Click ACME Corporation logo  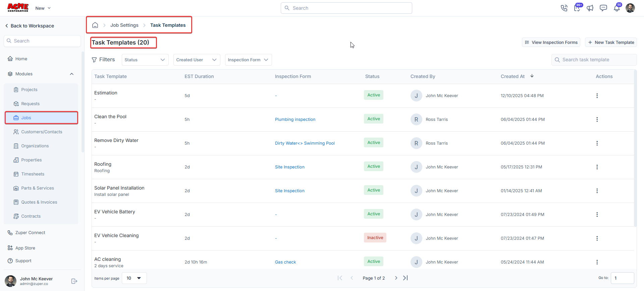click(x=18, y=8)
